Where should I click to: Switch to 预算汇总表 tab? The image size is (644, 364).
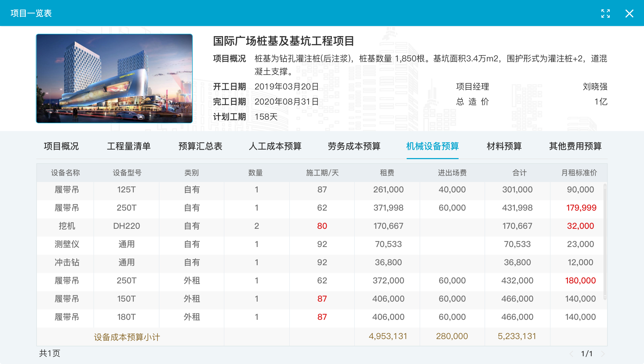click(x=200, y=146)
